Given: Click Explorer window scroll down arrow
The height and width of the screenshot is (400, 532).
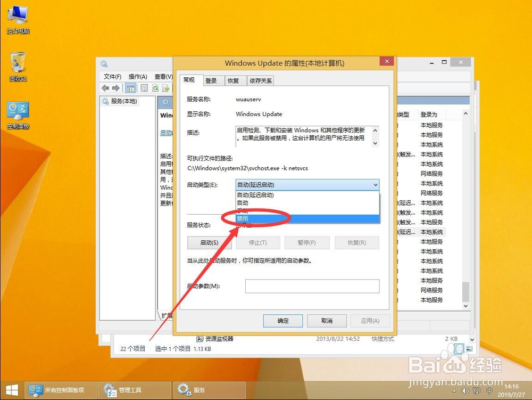Looking at the screenshot, I should click(472, 339).
